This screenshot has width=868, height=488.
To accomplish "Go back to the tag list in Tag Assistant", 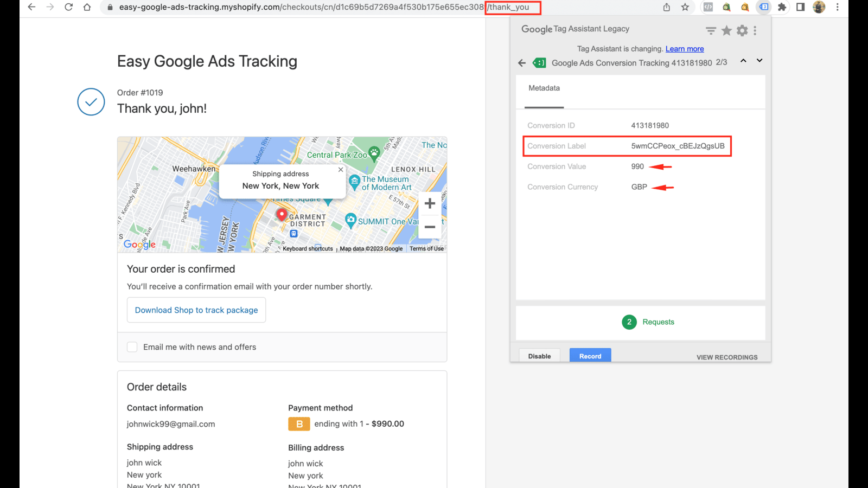I will coord(522,63).
